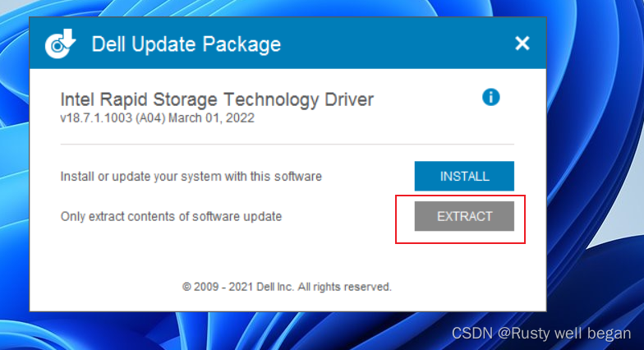
Task: Close the Dell Update Package dialog
Action: point(522,44)
